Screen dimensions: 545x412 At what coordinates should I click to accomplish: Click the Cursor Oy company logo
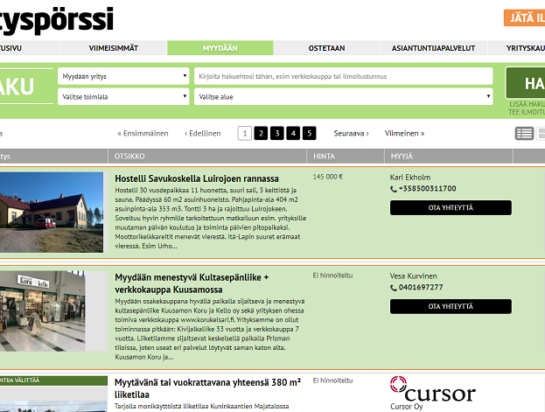coord(433,389)
